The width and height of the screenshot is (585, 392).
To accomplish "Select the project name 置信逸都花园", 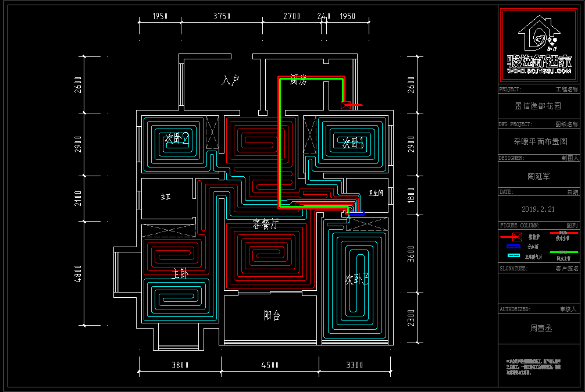I will pyautogui.click(x=538, y=106).
